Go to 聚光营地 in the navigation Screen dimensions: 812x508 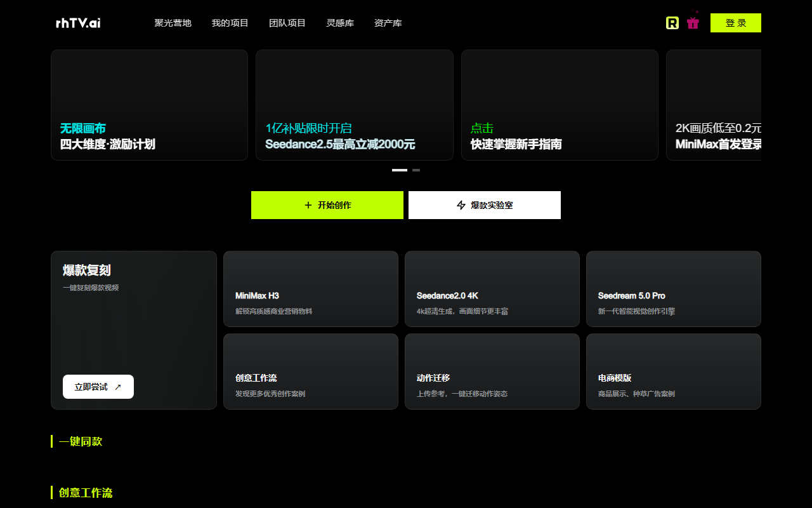pos(173,23)
